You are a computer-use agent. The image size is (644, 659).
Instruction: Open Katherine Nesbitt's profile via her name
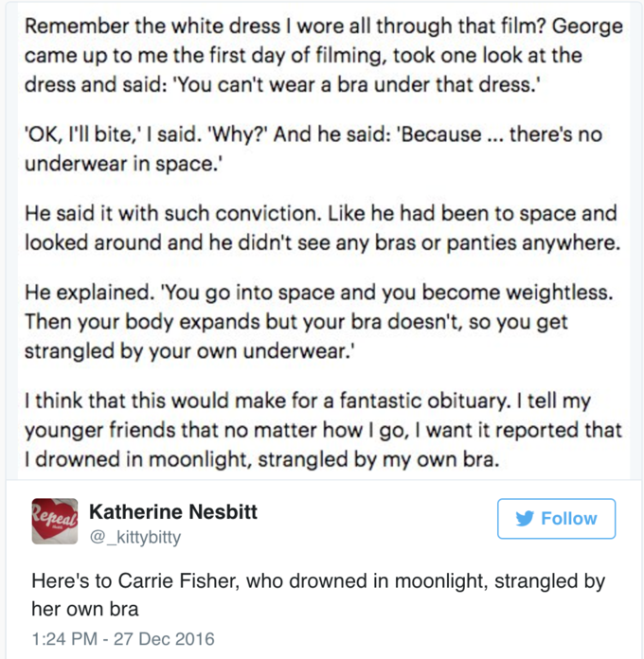pos(173,512)
